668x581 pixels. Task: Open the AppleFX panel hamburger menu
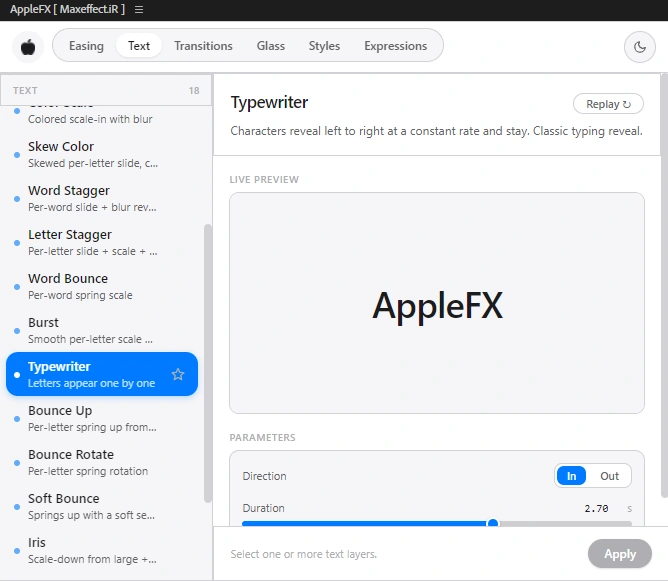(x=139, y=9)
